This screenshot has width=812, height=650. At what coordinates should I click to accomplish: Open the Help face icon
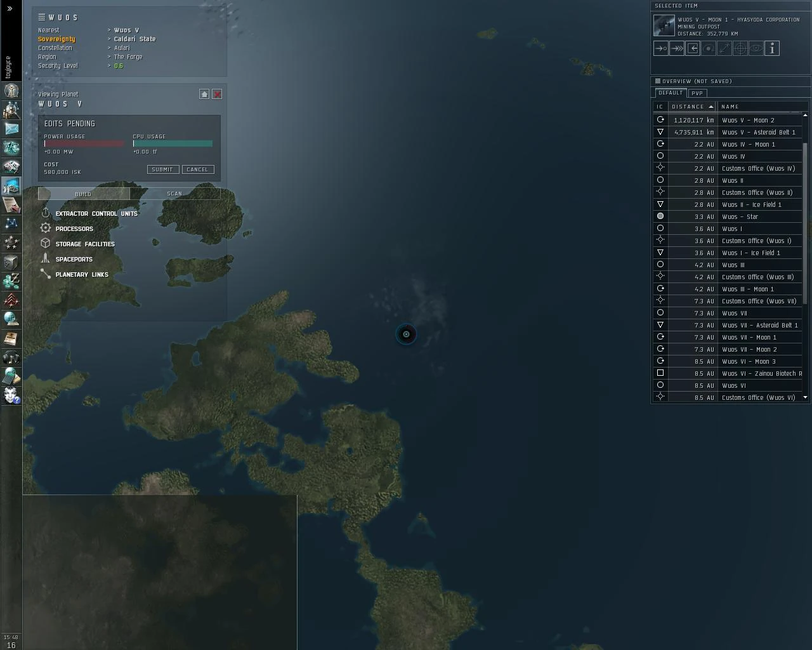[x=11, y=395]
